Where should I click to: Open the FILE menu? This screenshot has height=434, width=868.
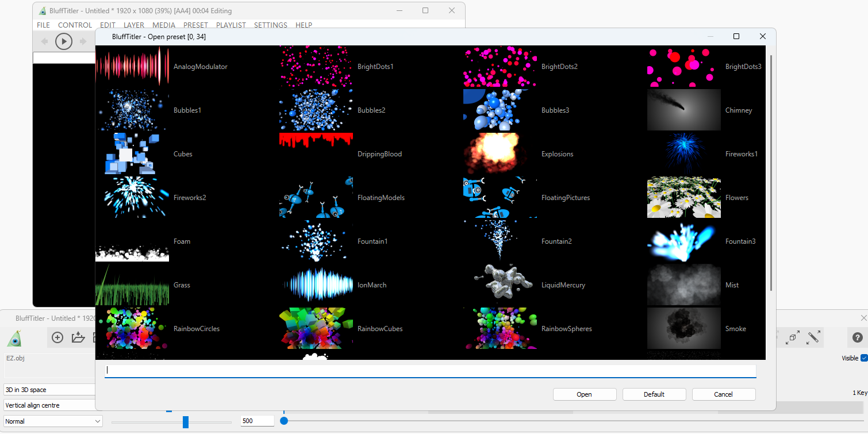(43, 25)
